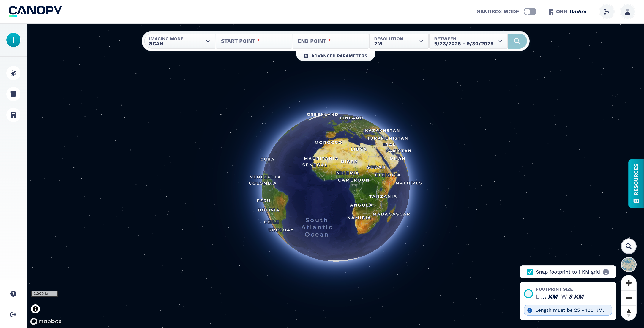Viewport: 644px width, 328px height.
Task: Click the teal plus create button
Action: 13,40
